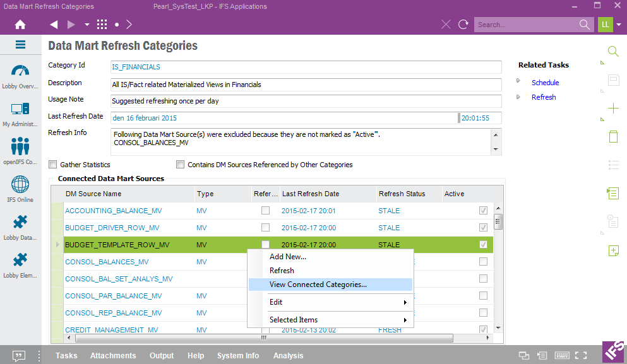
Task: Expand the Edit submenu arrow
Action: click(405, 302)
